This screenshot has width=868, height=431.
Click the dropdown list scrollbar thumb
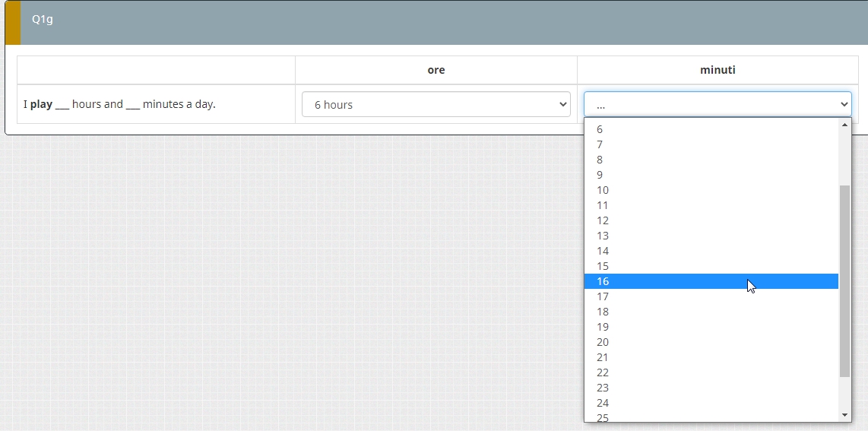844,281
